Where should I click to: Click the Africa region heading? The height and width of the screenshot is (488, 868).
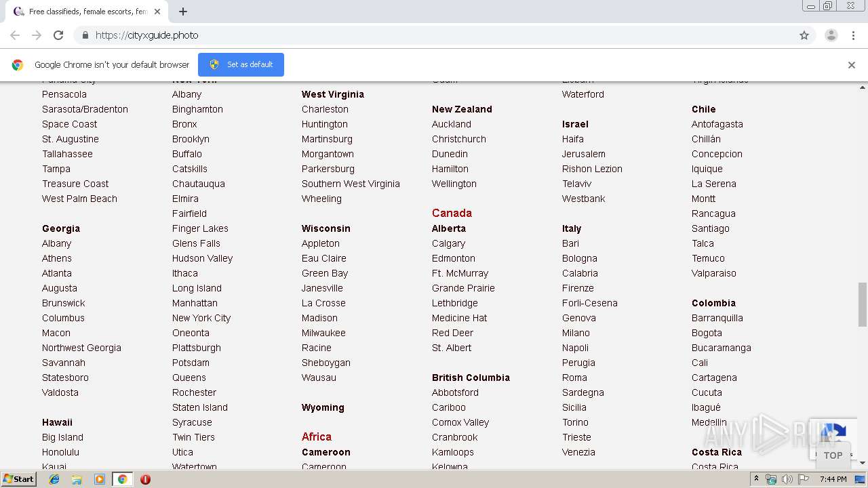click(x=317, y=436)
